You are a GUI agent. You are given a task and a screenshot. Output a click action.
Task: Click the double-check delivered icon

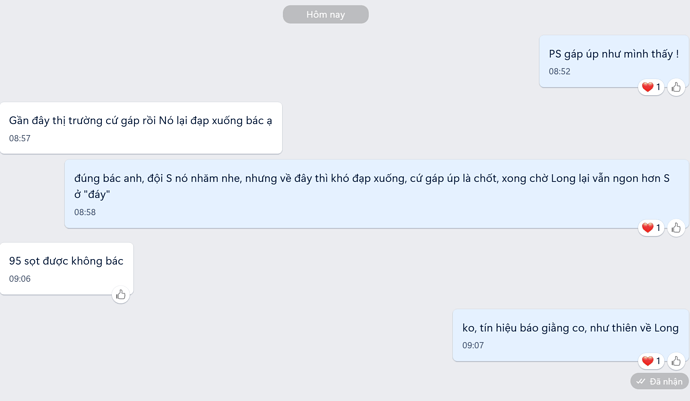click(641, 382)
